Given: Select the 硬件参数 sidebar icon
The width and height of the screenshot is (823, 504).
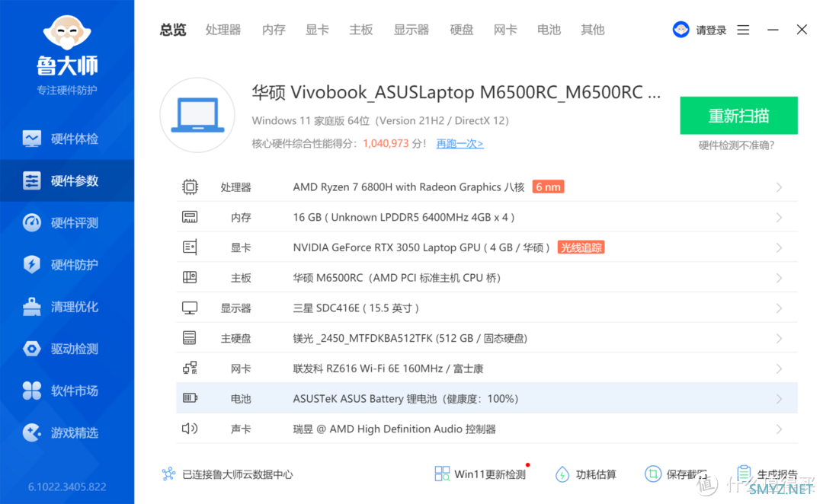Looking at the screenshot, I should (31, 180).
